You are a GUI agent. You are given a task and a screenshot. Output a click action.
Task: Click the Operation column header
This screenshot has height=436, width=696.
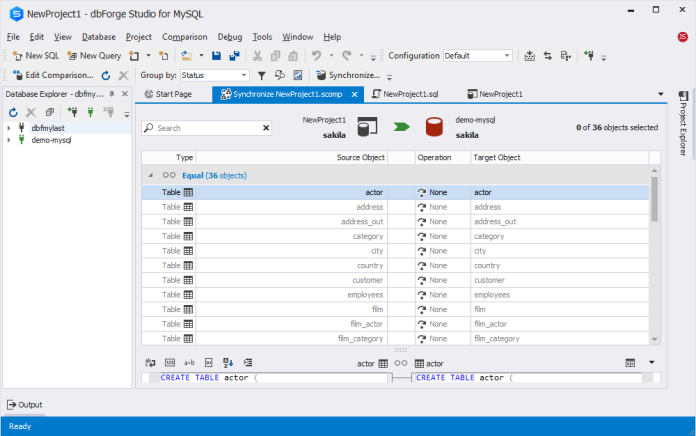click(443, 158)
